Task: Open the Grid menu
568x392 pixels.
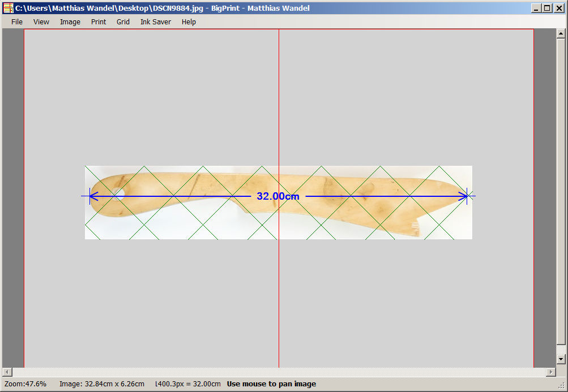Action: point(123,22)
